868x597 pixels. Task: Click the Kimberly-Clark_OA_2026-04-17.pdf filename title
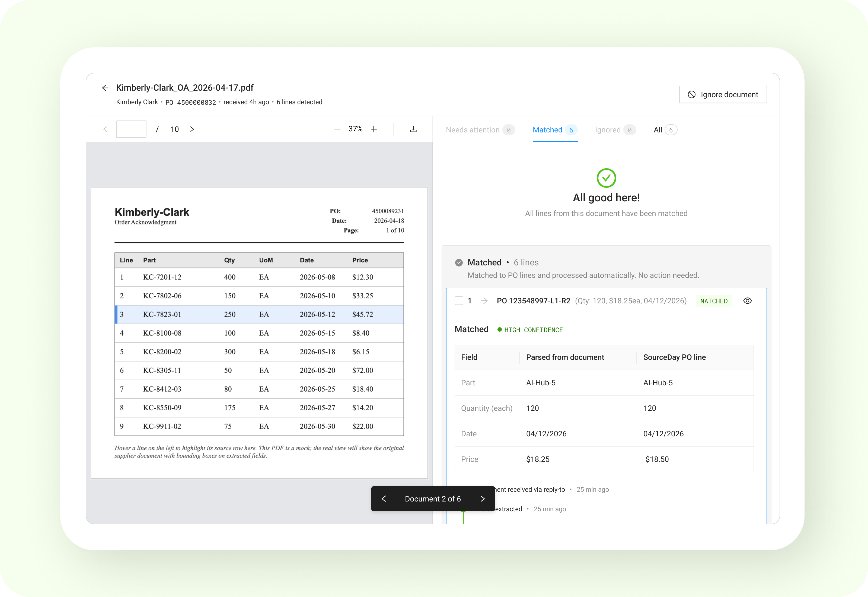coord(185,88)
